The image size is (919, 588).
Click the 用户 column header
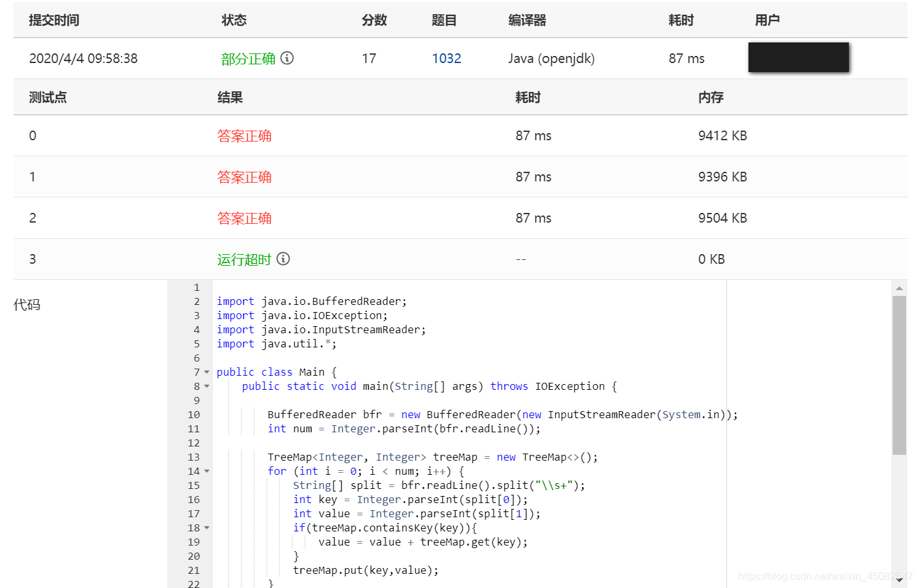click(x=767, y=20)
